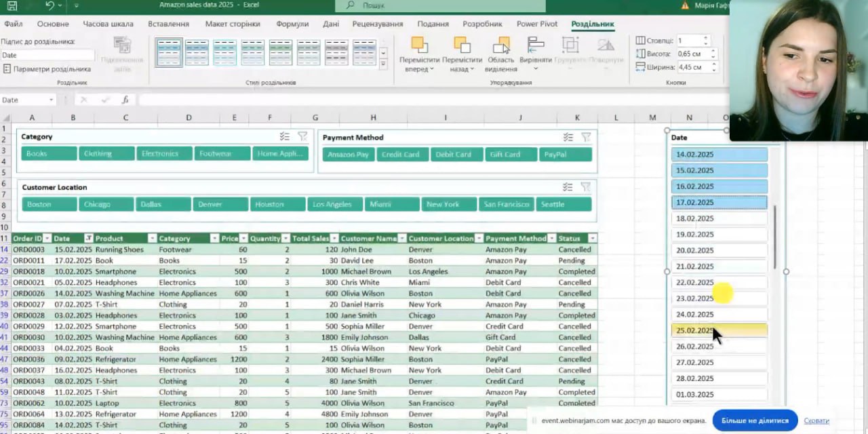The image size is (868, 434).
Task: Open the Selection Pane (Область виділення)
Action: pos(501,54)
